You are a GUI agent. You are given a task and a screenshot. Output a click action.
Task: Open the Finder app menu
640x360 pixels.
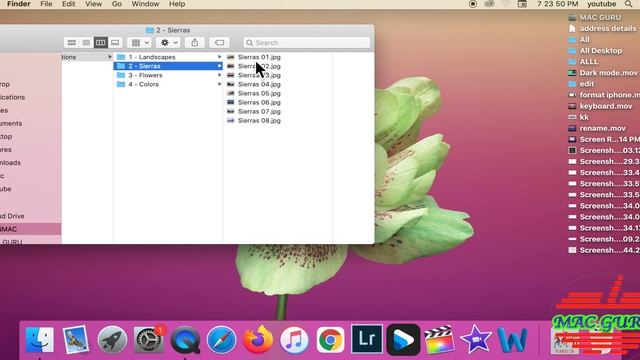(x=19, y=4)
